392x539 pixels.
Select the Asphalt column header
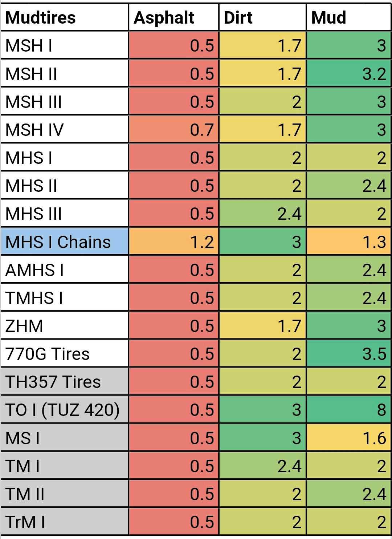coord(173,17)
